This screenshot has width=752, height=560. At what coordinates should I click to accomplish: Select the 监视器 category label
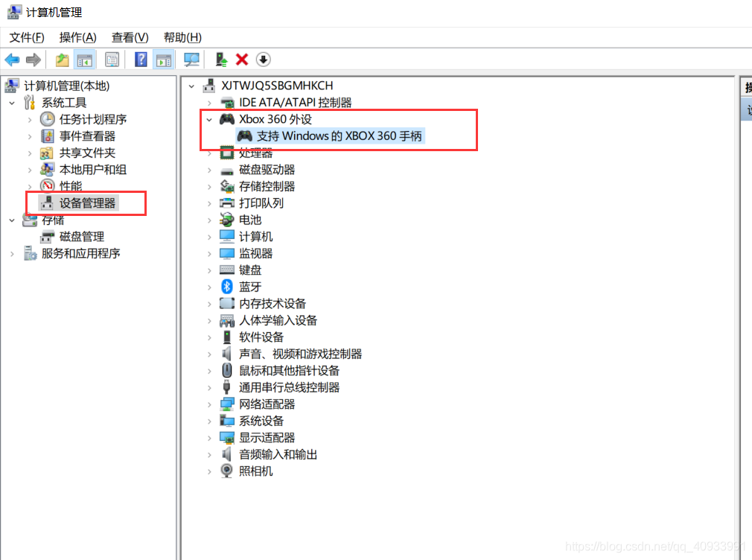[x=255, y=253]
